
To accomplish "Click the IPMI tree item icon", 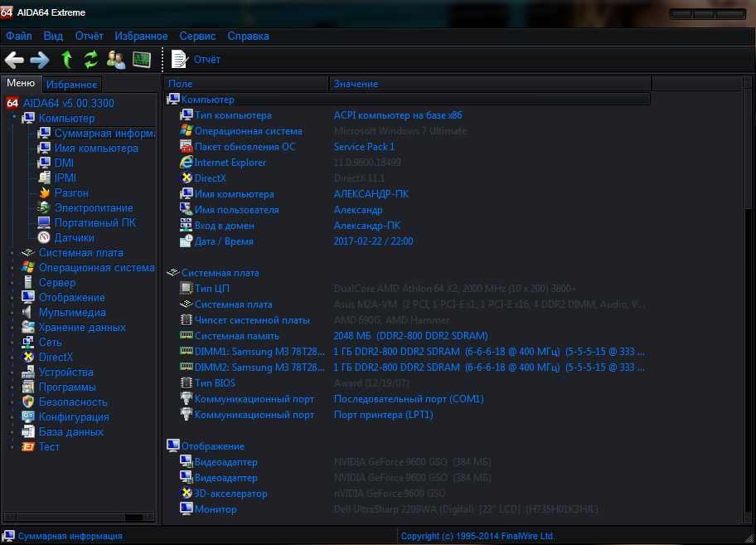I will (x=44, y=178).
